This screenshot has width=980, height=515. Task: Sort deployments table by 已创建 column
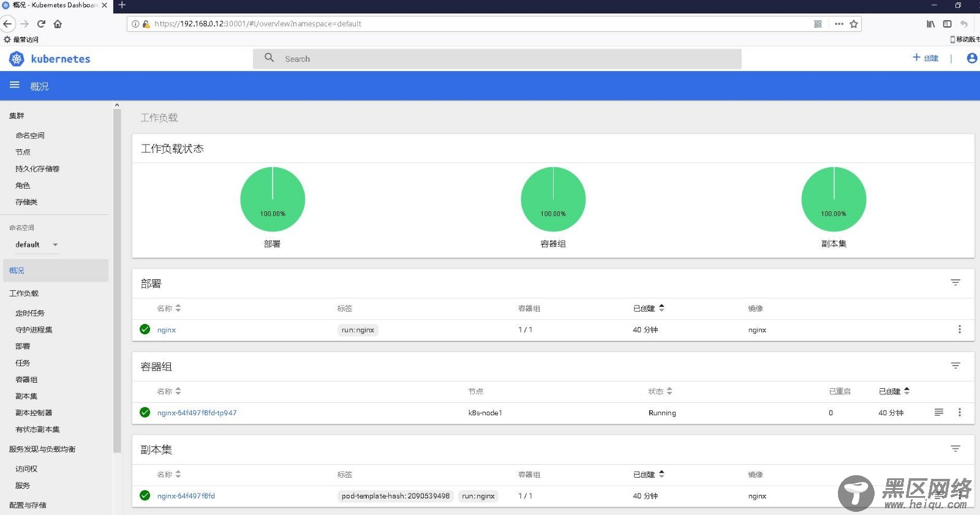pyautogui.click(x=649, y=308)
